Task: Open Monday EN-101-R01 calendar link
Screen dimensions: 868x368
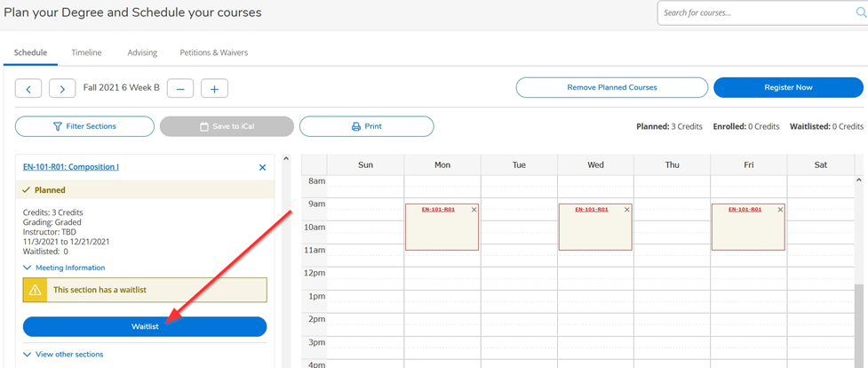Action: coord(438,210)
